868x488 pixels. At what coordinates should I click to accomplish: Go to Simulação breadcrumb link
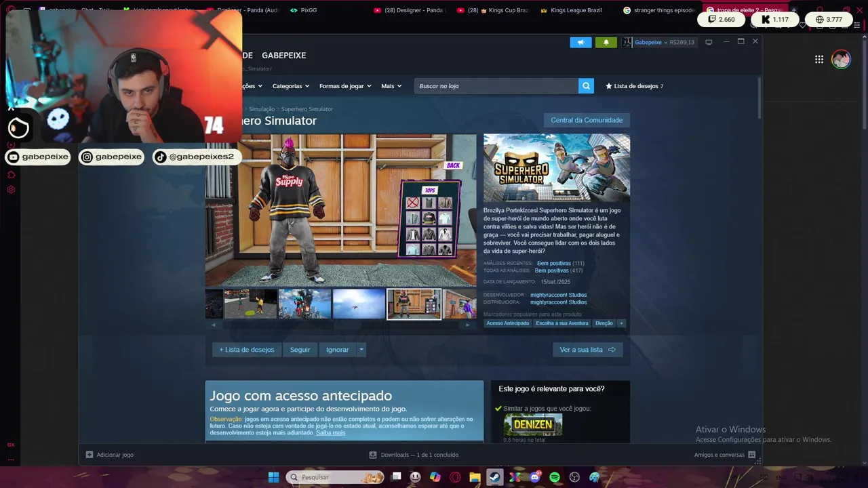coord(262,109)
